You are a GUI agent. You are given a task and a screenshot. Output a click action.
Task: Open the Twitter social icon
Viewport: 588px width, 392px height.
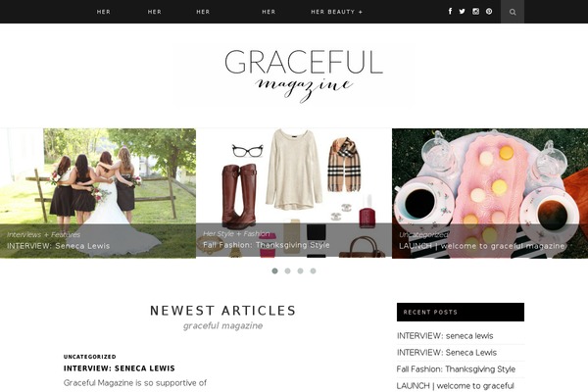(x=462, y=11)
